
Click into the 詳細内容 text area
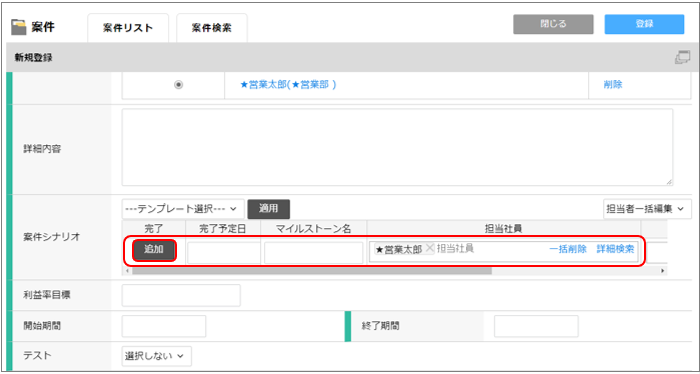point(397,147)
